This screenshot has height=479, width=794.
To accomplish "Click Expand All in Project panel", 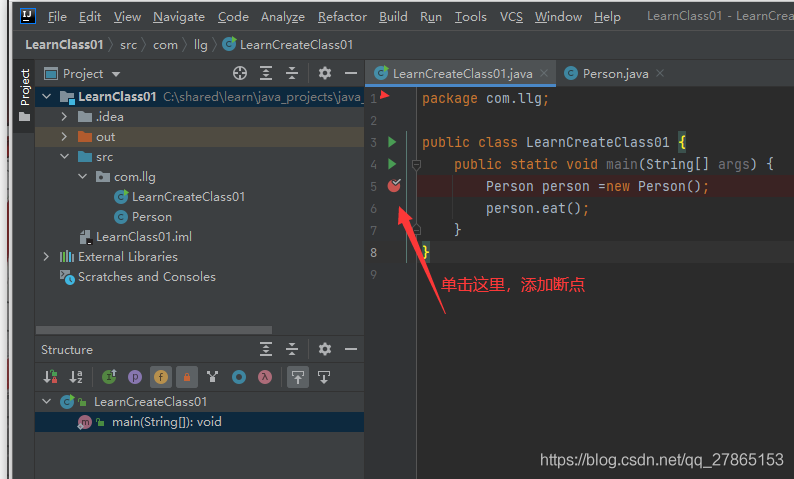I will click(x=266, y=73).
